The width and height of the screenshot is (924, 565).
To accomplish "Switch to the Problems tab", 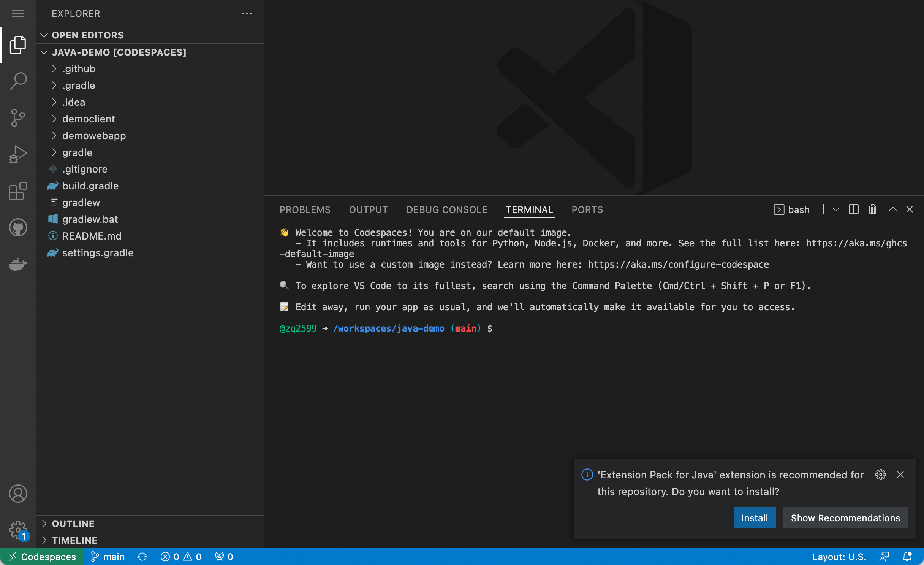I will click(x=305, y=210).
